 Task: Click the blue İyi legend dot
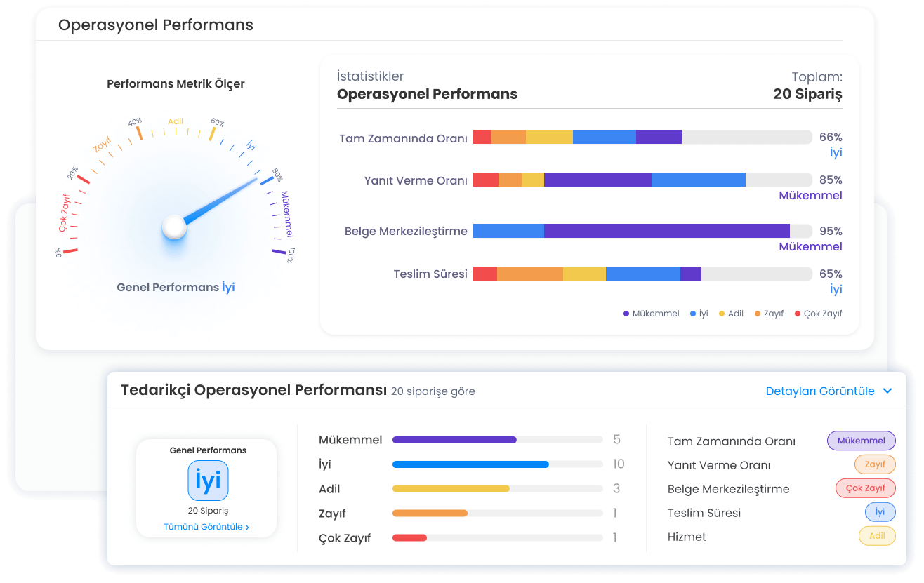[693, 314]
